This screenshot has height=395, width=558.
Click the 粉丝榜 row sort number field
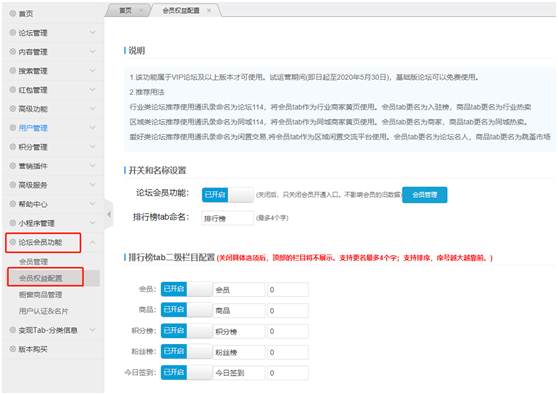[x=288, y=352]
